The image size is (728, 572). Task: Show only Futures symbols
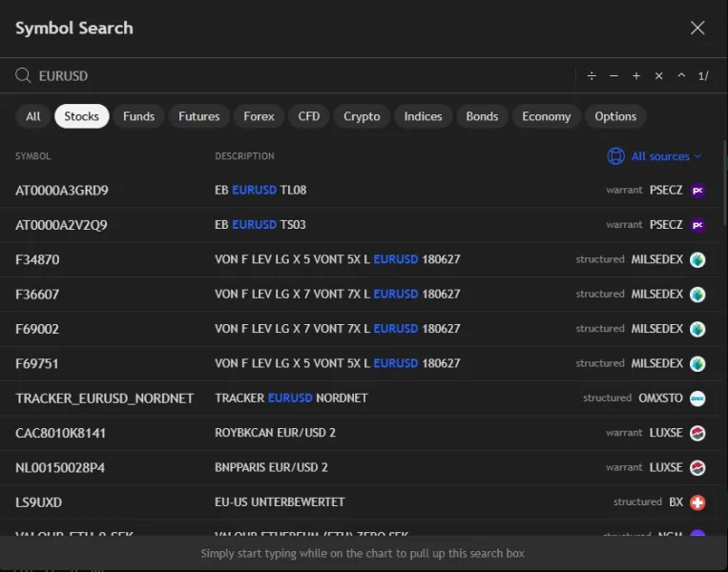pyautogui.click(x=198, y=116)
